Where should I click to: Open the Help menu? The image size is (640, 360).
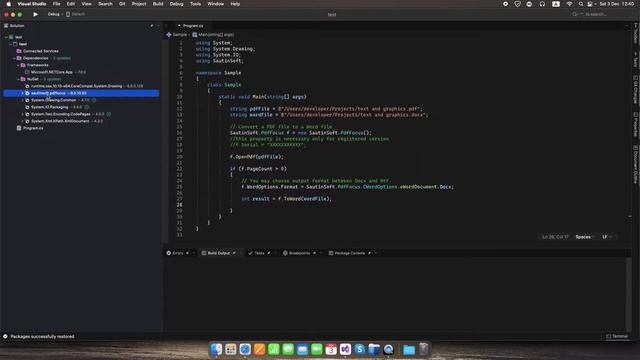(x=235, y=4)
